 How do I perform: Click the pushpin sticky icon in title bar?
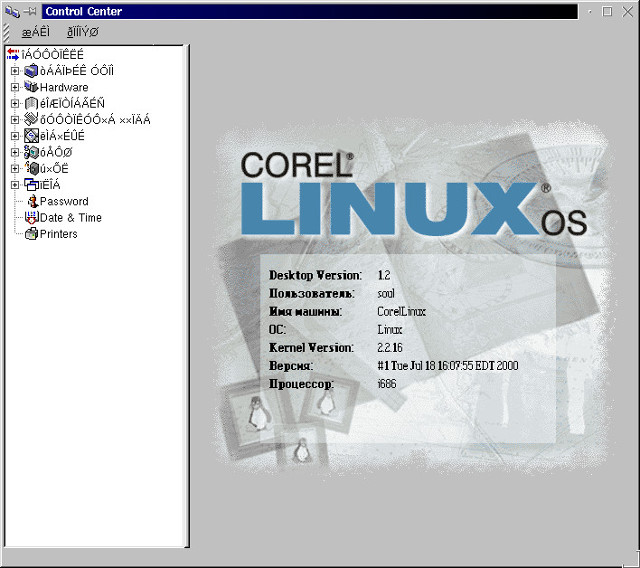30,11
